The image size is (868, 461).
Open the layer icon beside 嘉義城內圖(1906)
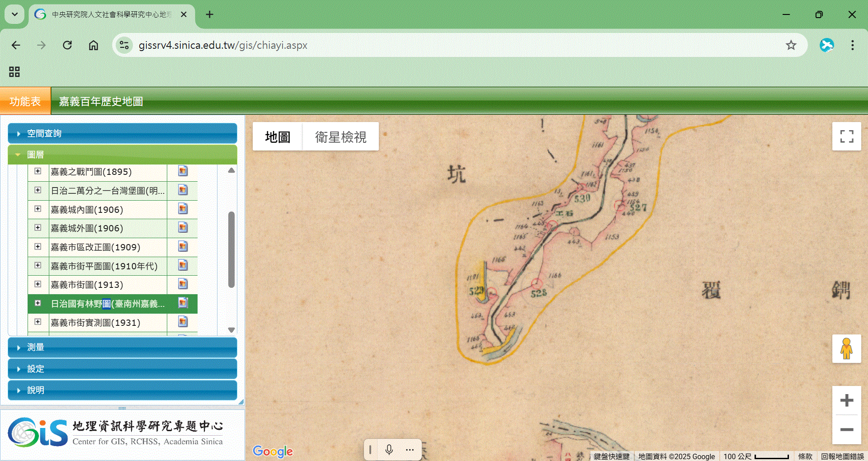(x=183, y=209)
